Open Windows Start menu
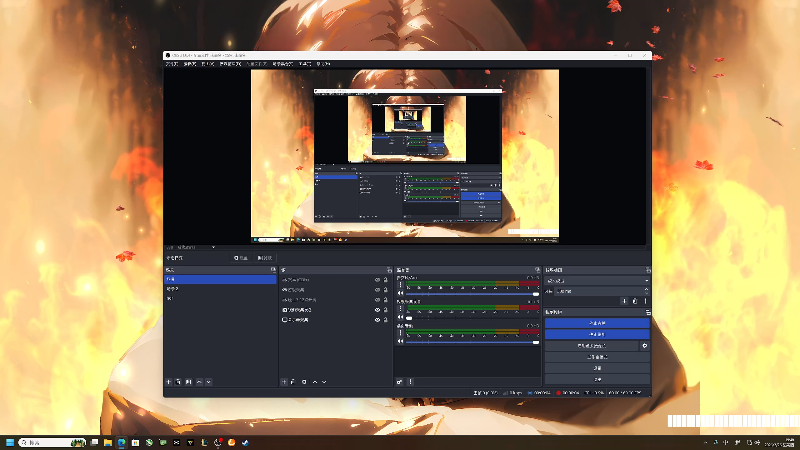 10,442
